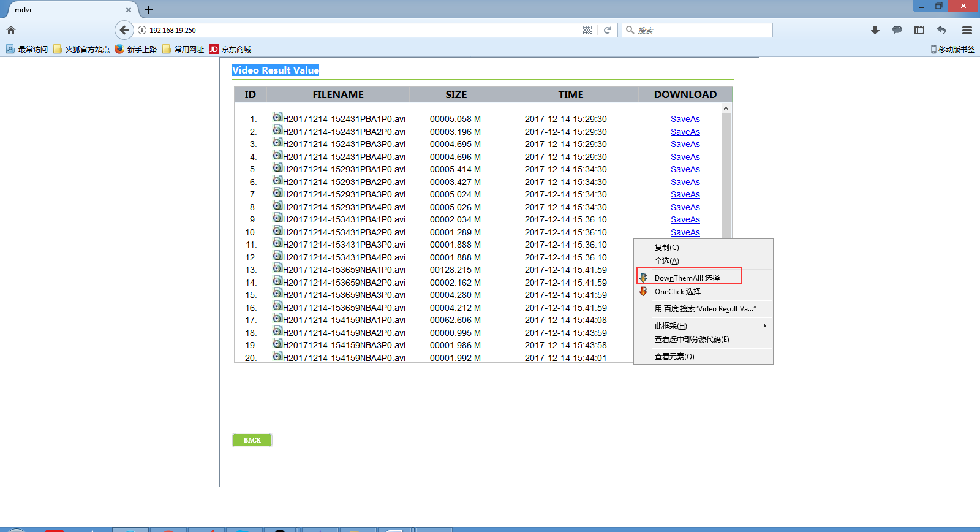
Task: Toggle the sidebar panel toolbar icon
Action: coord(919,30)
